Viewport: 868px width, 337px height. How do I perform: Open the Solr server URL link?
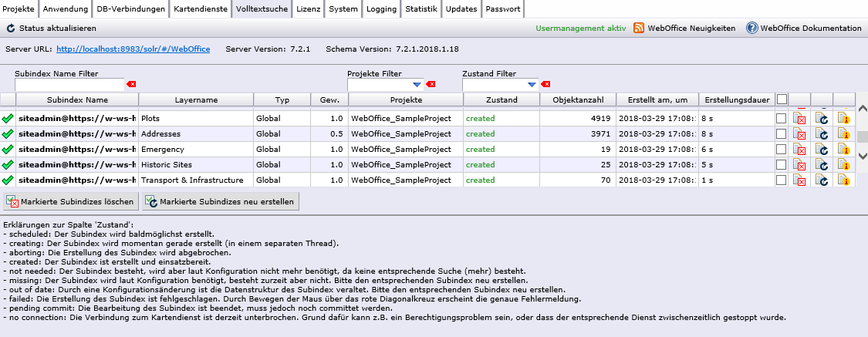tap(133, 49)
